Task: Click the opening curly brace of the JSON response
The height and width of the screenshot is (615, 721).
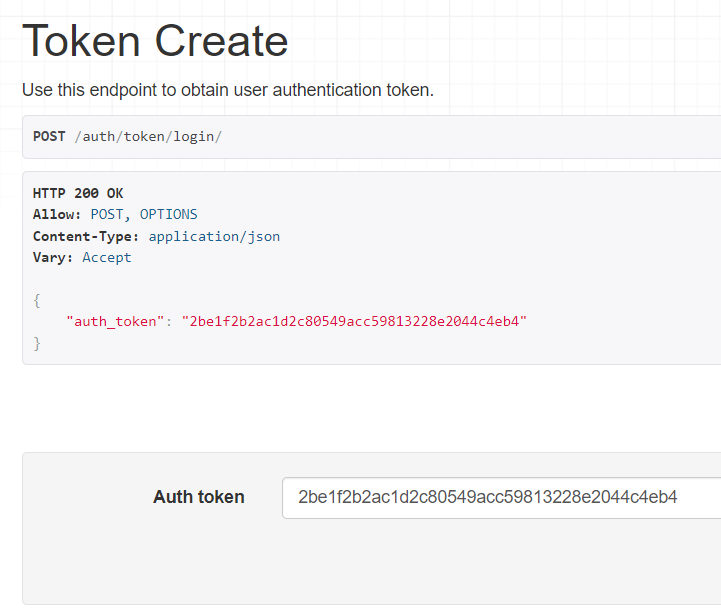Action: (x=37, y=300)
